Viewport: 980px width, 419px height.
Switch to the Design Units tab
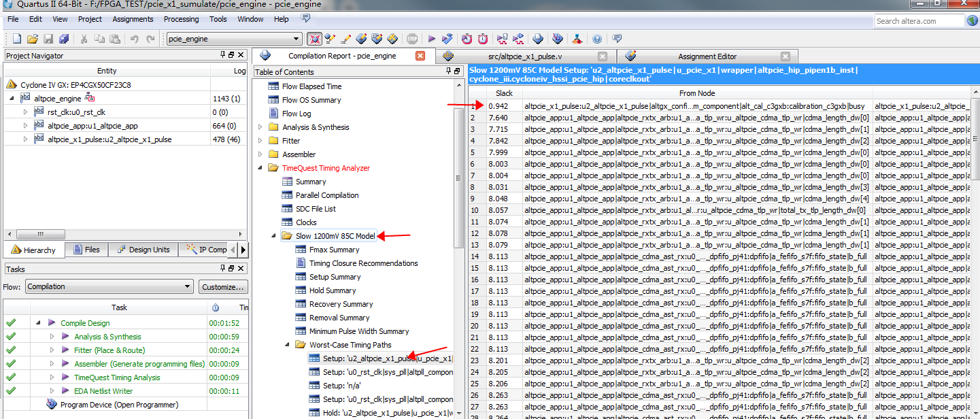tap(143, 250)
